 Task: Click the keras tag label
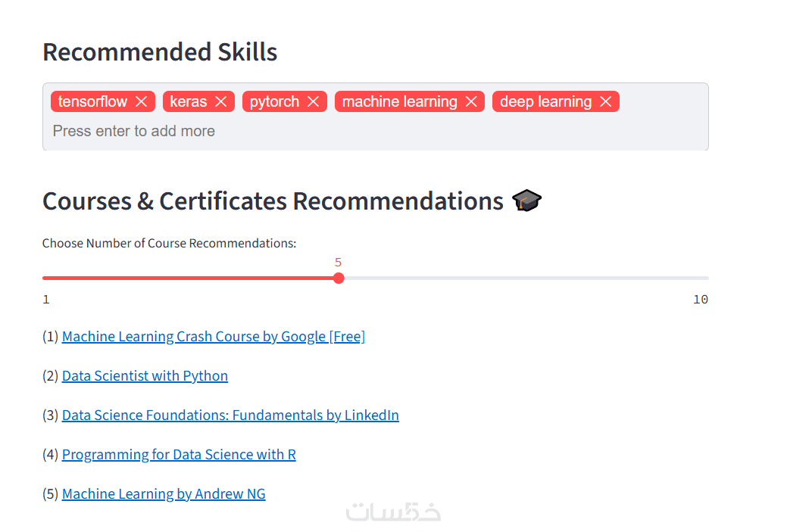(x=188, y=101)
